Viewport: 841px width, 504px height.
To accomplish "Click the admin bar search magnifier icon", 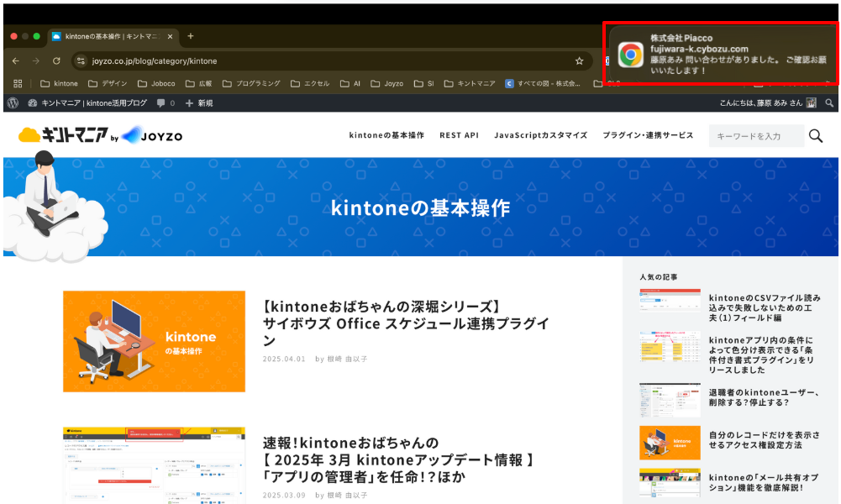I will (829, 103).
